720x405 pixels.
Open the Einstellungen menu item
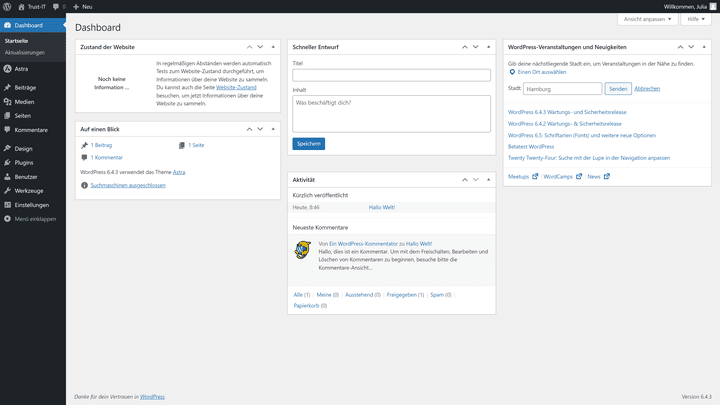click(x=33, y=205)
